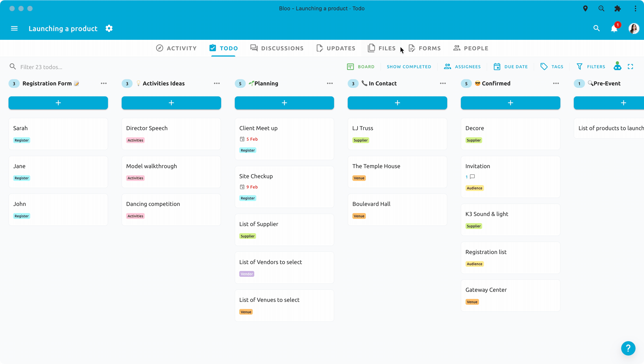Open the hamburger navigation menu

pyautogui.click(x=14, y=28)
